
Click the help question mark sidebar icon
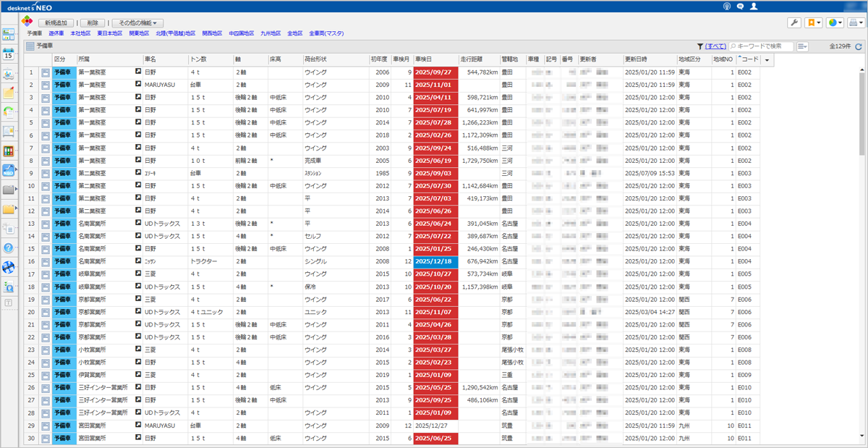(9, 248)
